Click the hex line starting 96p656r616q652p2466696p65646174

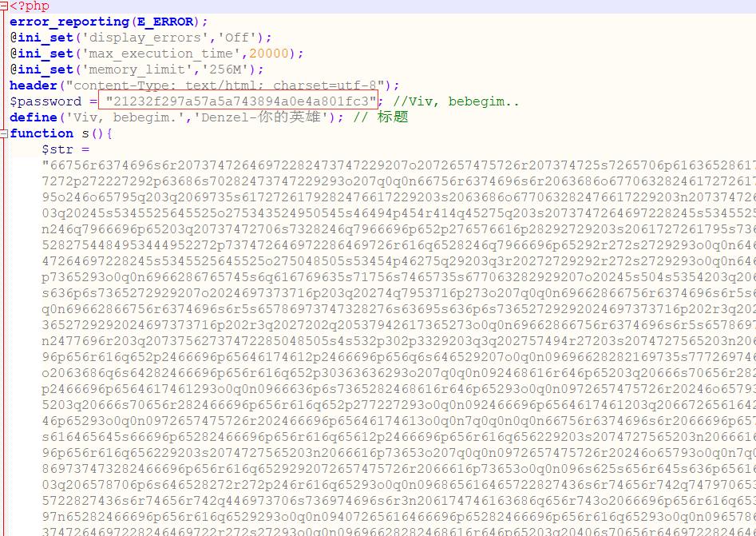pyautogui.click(x=398, y=356)
